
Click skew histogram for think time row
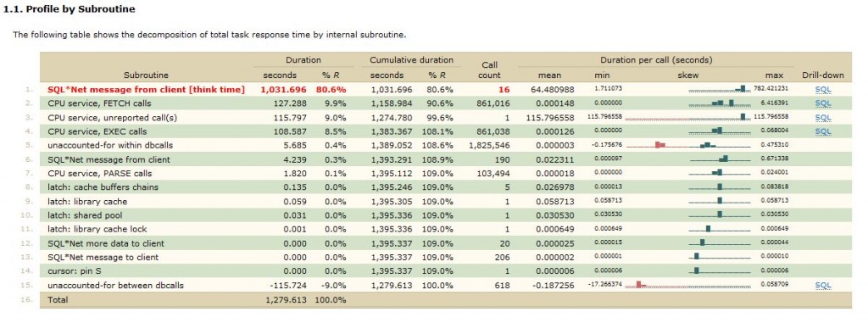tap(720, 89)
